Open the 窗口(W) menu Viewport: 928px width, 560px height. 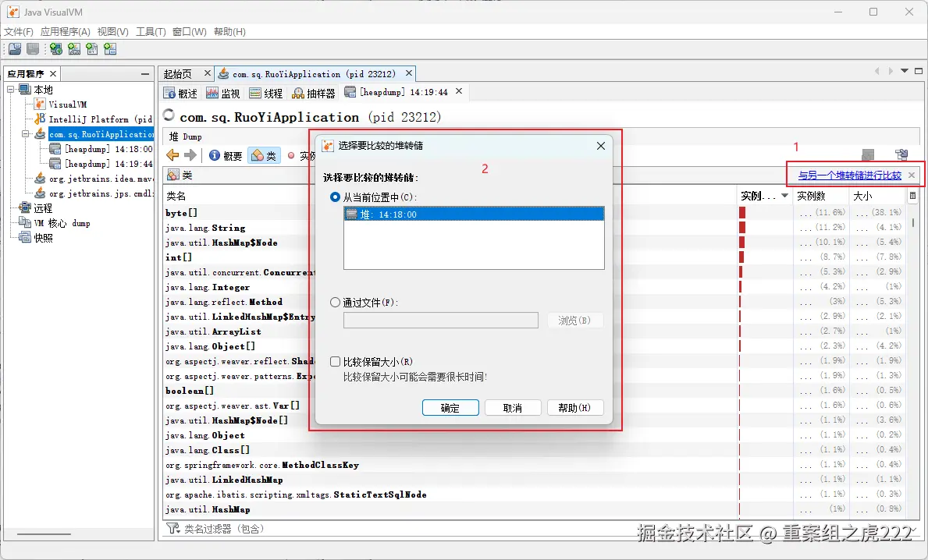point(190,31)
